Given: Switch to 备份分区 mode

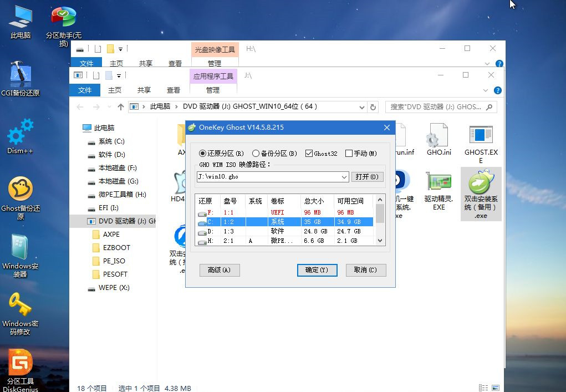Looking at the screenshot, I should (x=256, y=154).
